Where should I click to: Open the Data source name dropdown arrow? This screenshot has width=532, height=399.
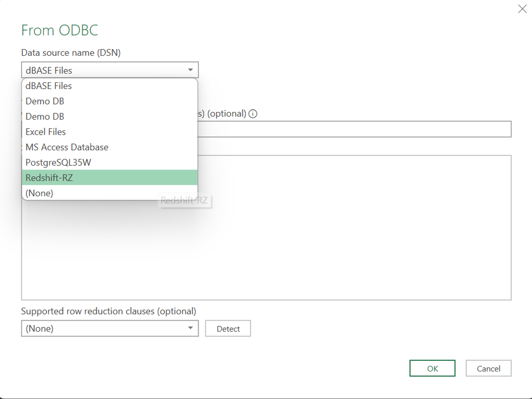point(190,70)
